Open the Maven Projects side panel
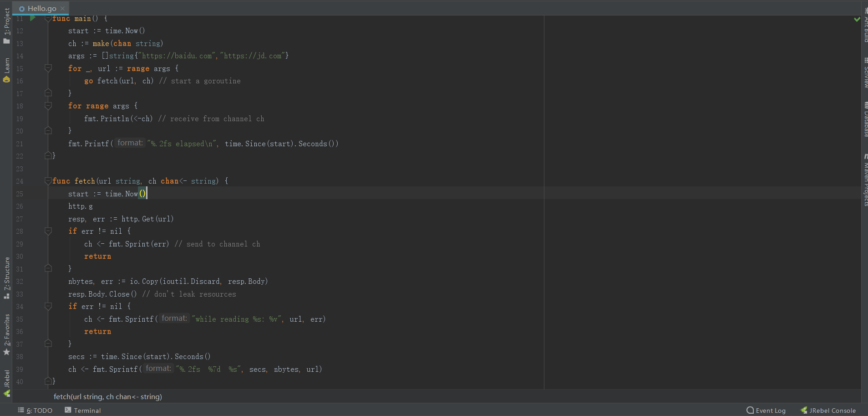 point(865,180)
